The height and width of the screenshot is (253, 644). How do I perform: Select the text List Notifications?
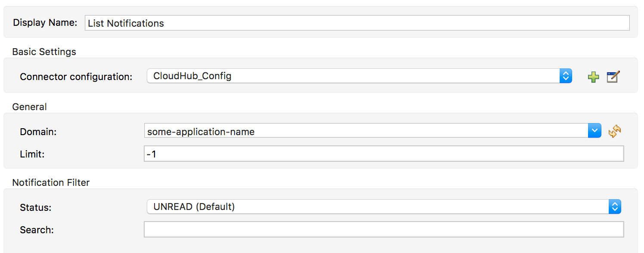point(126,23)
